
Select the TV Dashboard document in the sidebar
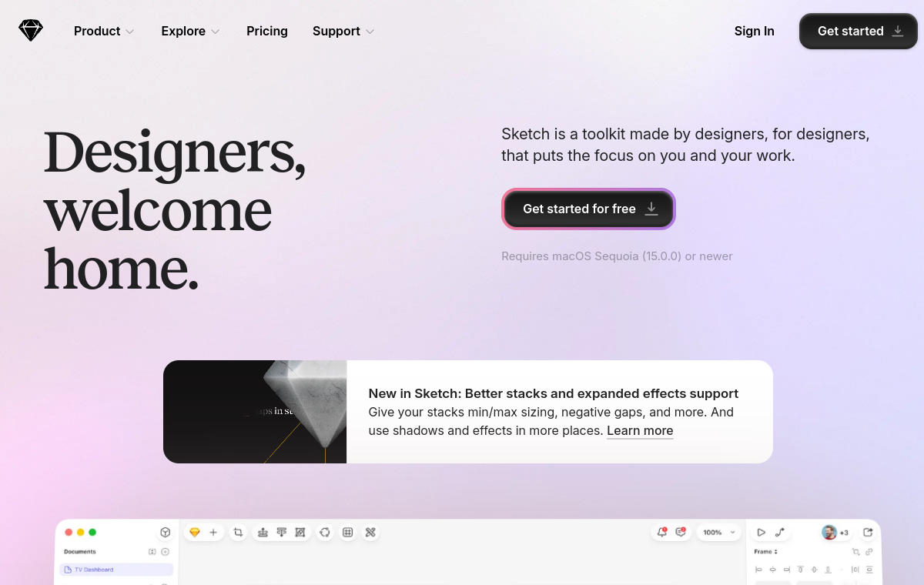coord(116,570)
